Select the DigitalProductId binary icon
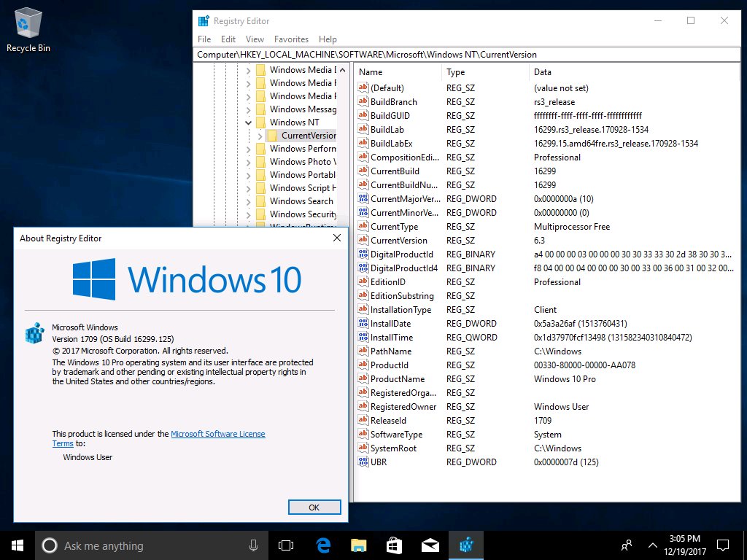 pos(363,254)
